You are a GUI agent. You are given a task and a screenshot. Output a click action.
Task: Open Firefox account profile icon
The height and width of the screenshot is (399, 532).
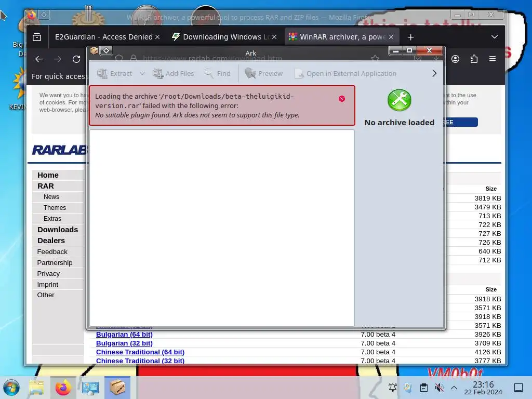tap(455, 59)
